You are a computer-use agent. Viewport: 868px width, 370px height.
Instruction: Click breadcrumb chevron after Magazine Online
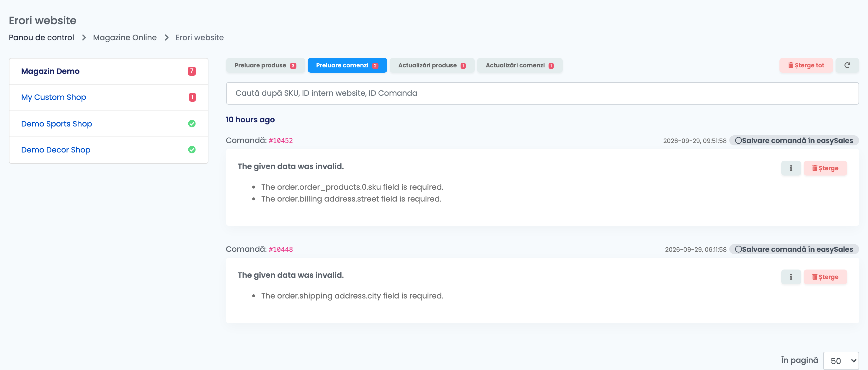(x=167, y=38)
